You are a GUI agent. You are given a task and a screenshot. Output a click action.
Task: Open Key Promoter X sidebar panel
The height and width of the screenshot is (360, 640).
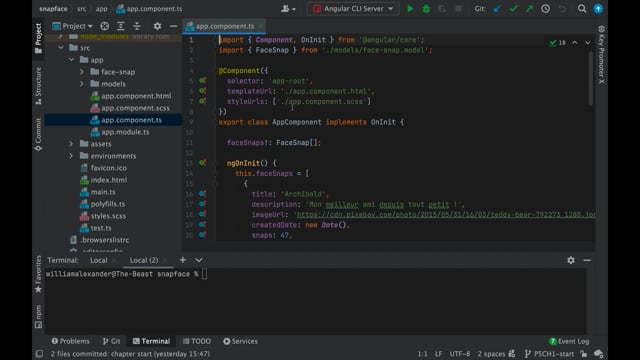(x=601, y=55)
